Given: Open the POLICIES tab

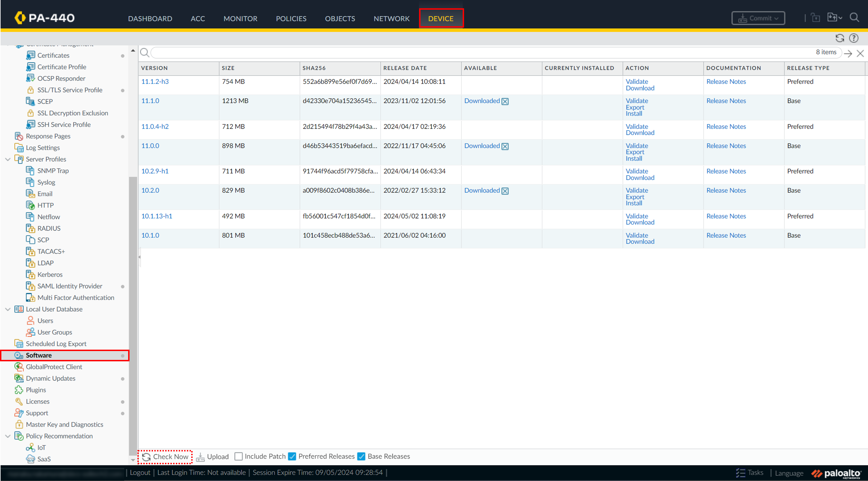Looking at the screenshot, I should tap(291, 19).
